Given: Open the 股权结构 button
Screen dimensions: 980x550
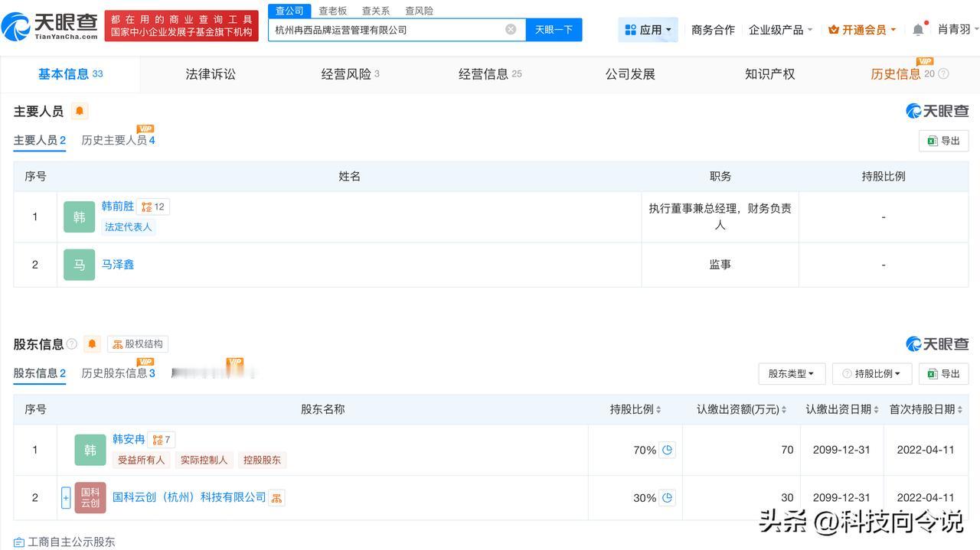Looking at the screenshot, I should (x=137, y=344).
